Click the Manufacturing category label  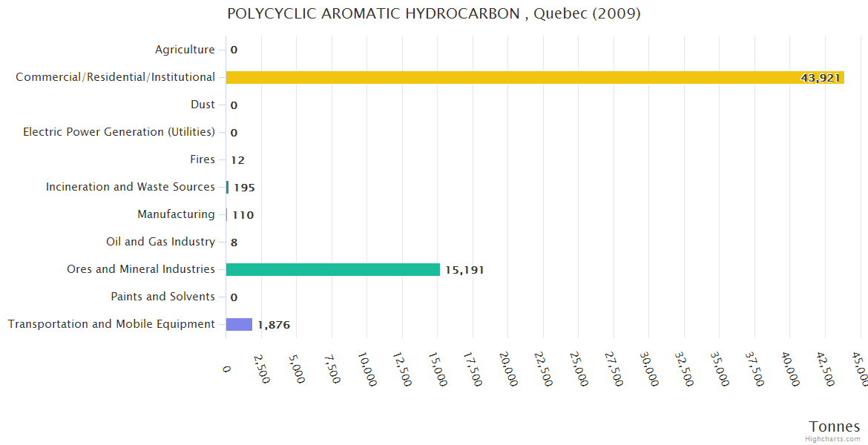(x=176, y=214)
